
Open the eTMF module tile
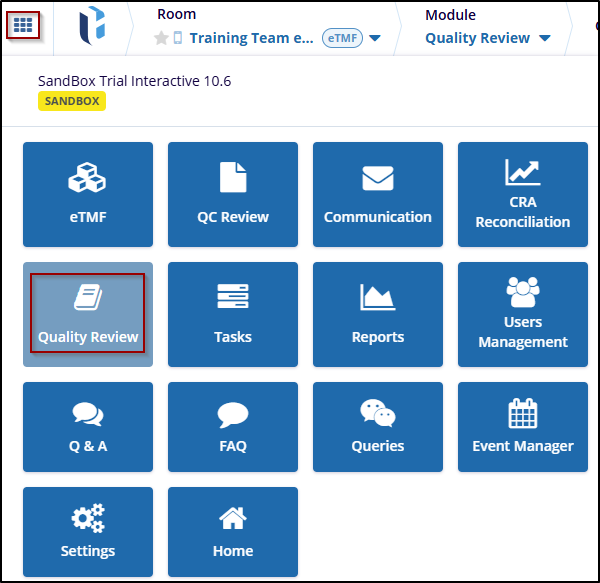click(x=88, y=194)
